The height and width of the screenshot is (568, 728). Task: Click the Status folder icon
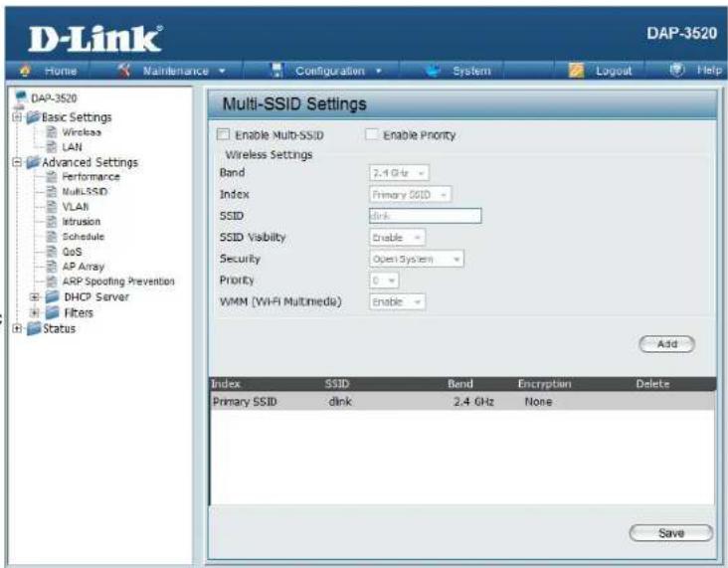(x=34, y=328)
